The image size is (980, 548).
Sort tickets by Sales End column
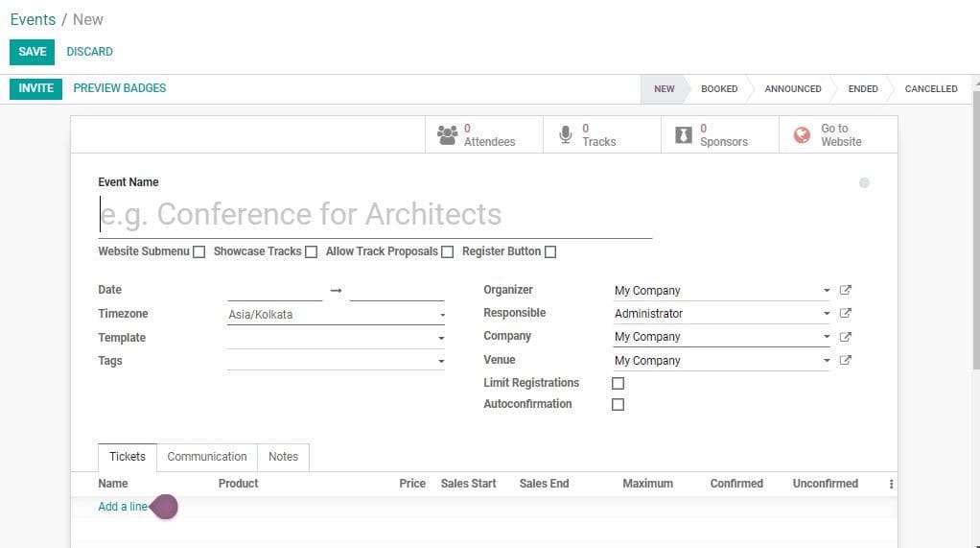544,484
